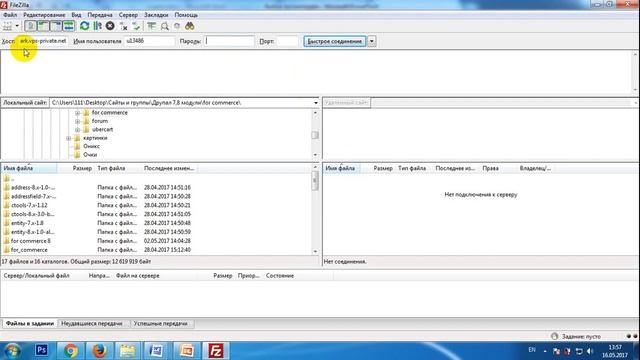Sort local files by Тип файла

point(118,168)
